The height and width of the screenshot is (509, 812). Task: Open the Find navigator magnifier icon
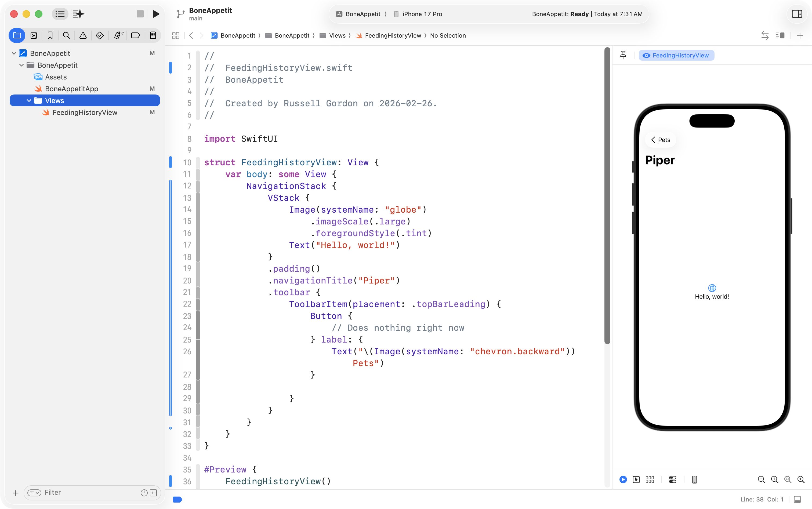coord(66,35)
